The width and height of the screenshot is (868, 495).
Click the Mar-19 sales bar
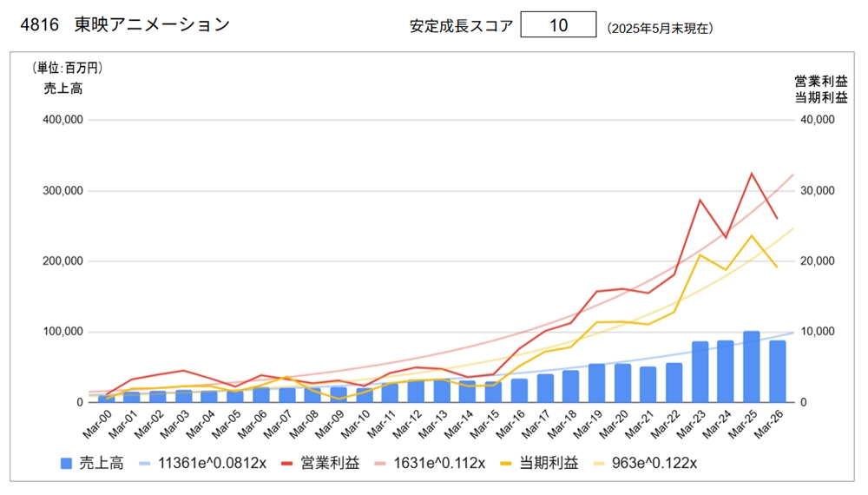[x=597, y=383]
